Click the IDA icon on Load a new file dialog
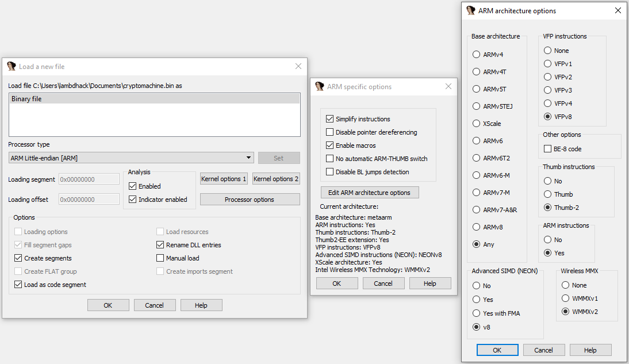 [11, 66]
